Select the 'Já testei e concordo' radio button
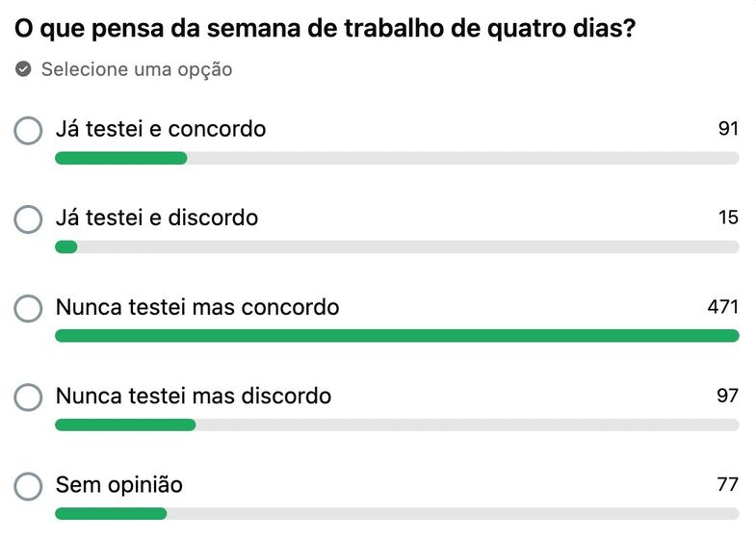This screenshot has width=756, height=540. (28, 131)
